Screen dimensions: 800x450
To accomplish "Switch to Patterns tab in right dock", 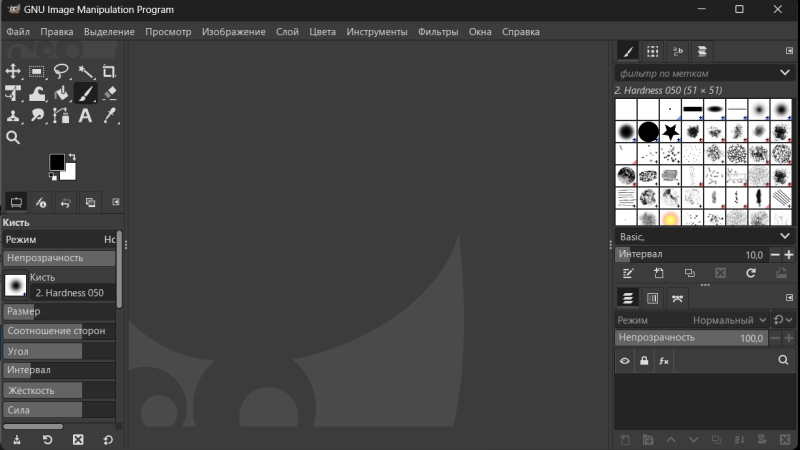I will point(653,52).
